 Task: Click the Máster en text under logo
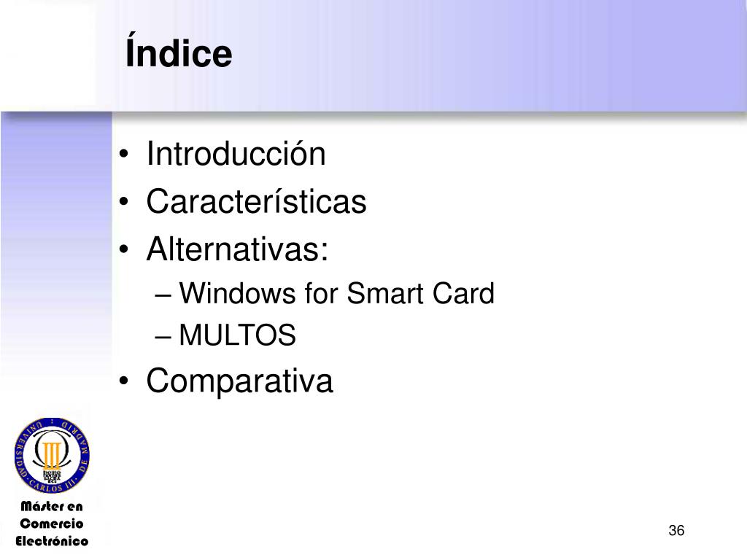[x=52, y=506]
